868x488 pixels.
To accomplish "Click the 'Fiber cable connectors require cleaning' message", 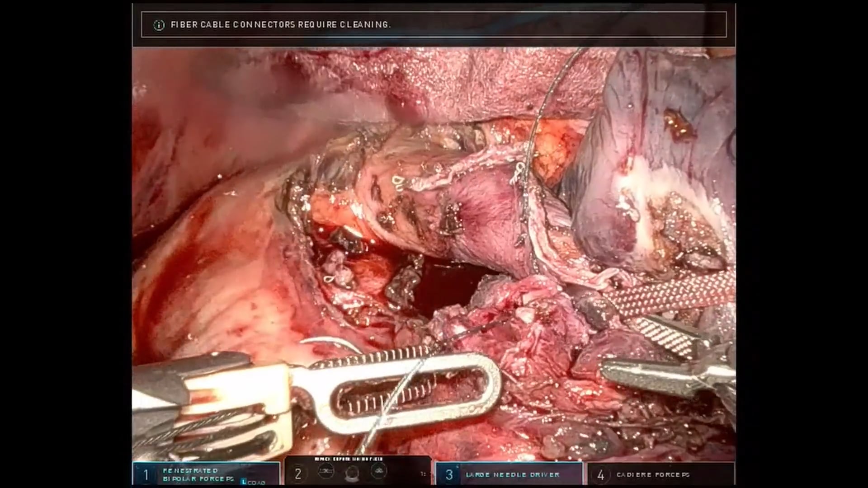I will [x=280, y=25].
